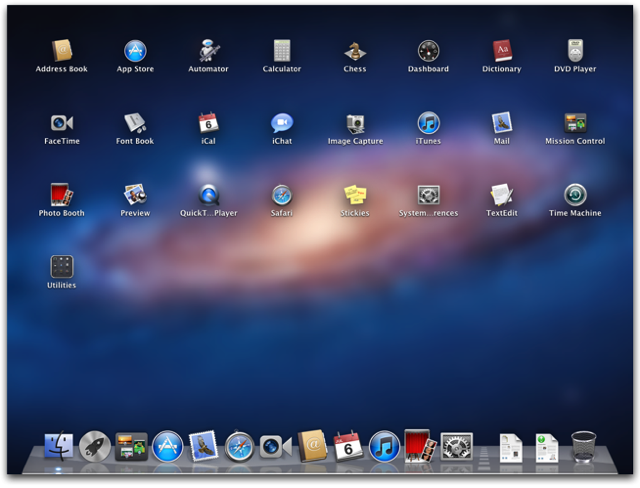Open the Stickies app
640x488 pixels.
click(355, 195)
